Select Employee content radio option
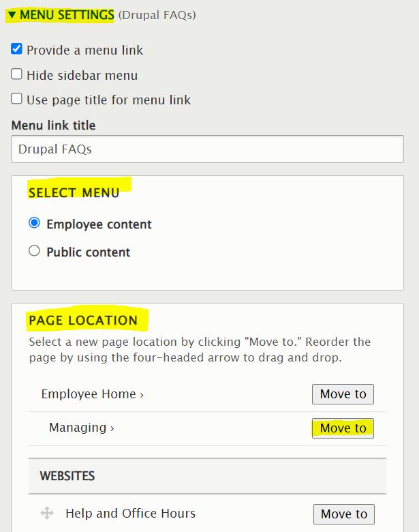 (x=34, y=223)
